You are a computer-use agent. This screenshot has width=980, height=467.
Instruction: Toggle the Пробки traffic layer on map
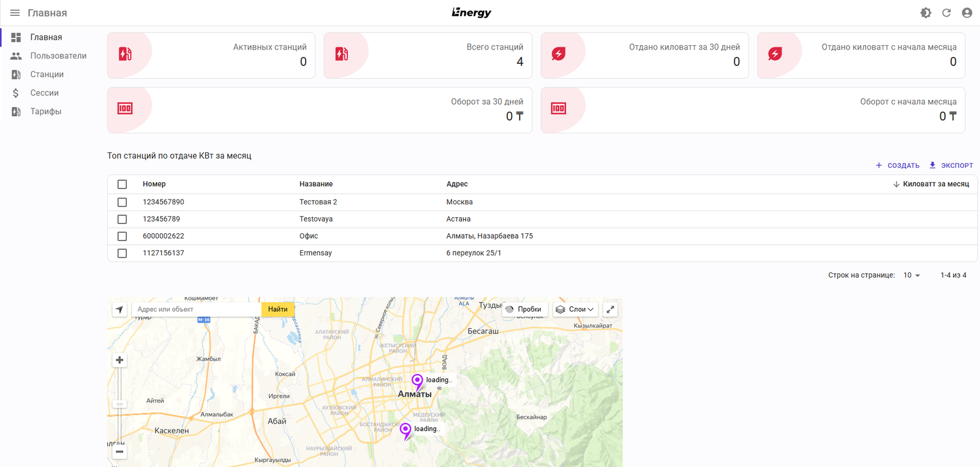tap(524, 310)
